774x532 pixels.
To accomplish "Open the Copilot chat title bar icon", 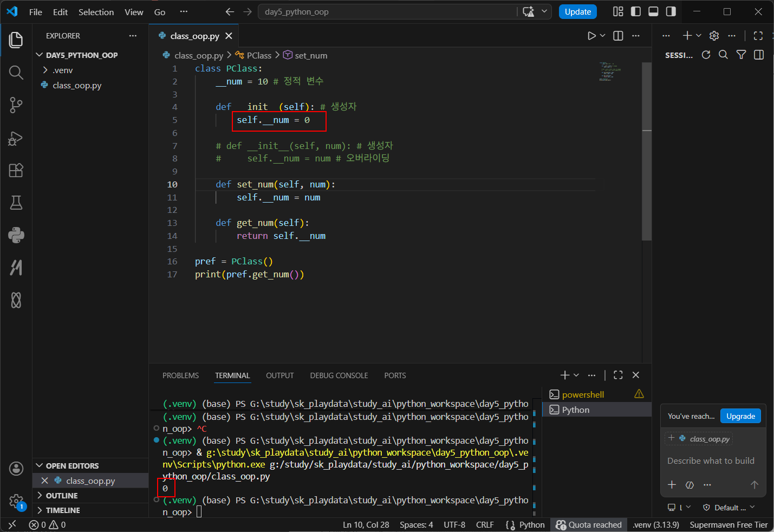I will click(x=529, y=12).
